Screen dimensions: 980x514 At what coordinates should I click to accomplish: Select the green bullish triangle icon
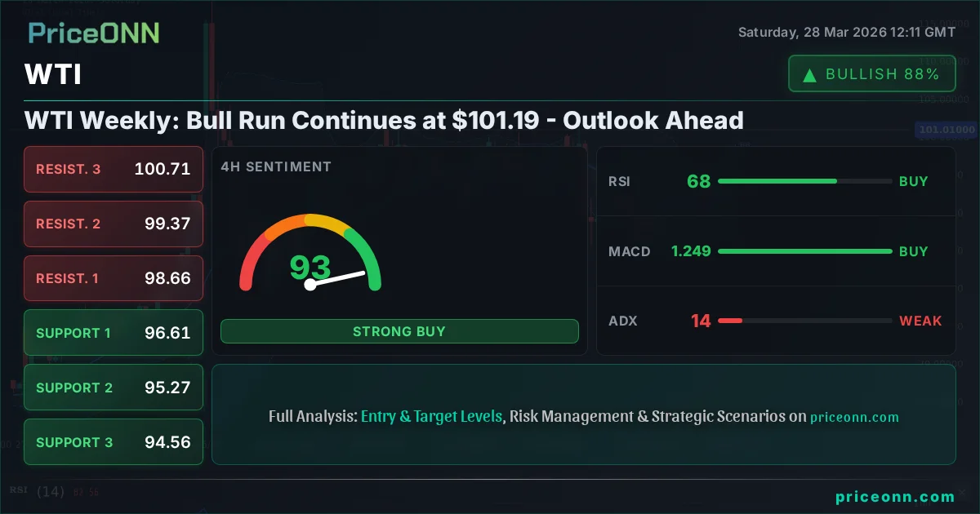[808, 73]
